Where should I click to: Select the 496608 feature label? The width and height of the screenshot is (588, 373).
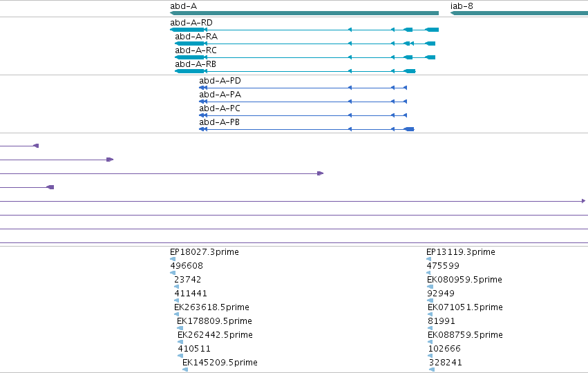point(187,266)
